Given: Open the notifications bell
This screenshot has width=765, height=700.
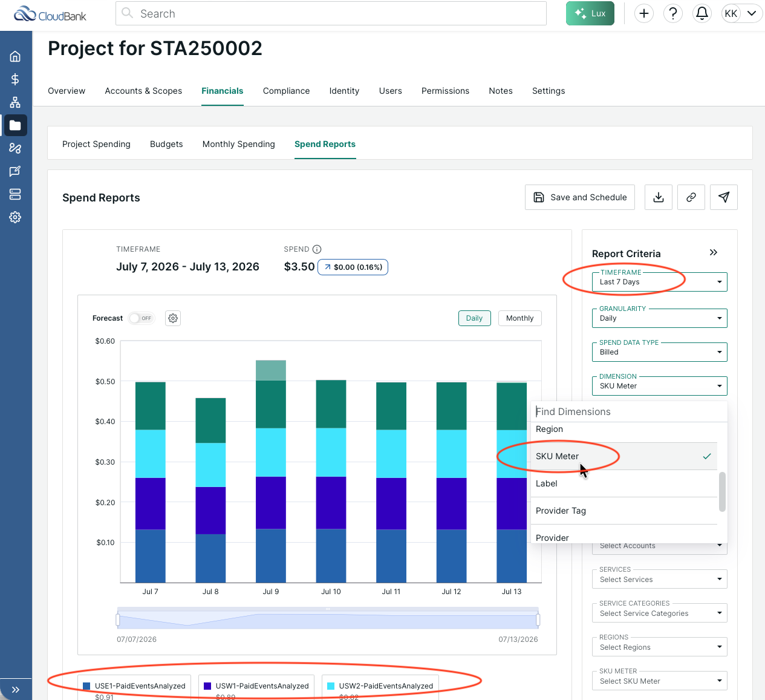Looking at the screenshot, I should [702, 13].
